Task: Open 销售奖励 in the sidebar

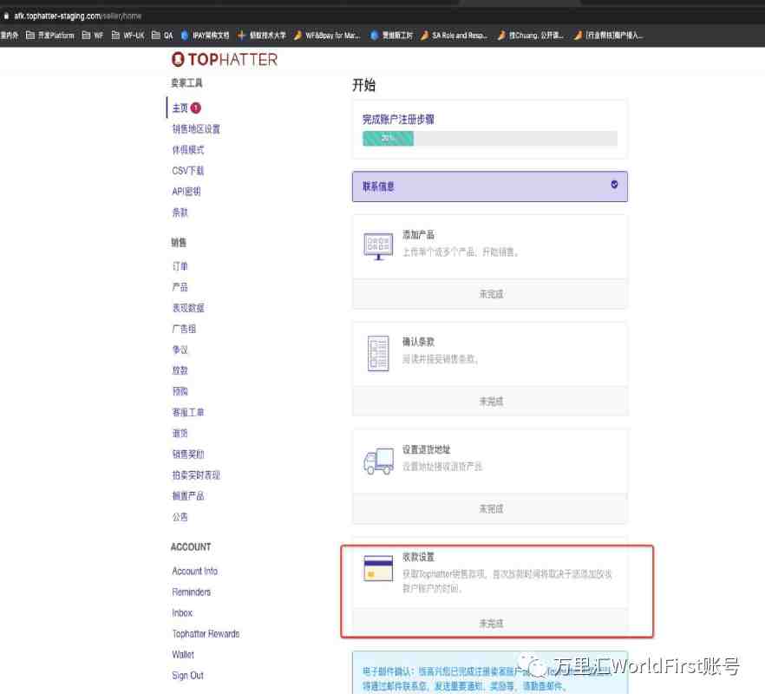Action: coord(188,455)
